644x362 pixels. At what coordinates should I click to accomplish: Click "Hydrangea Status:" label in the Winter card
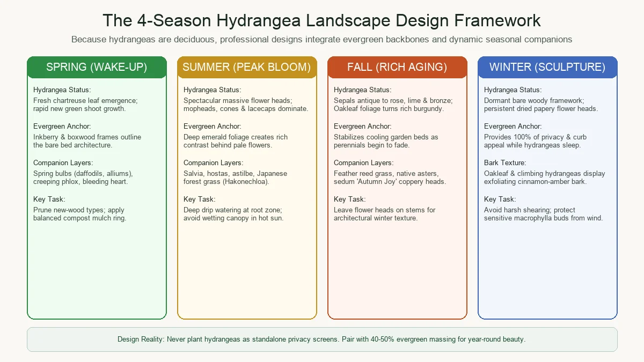(x=513, y=90)
